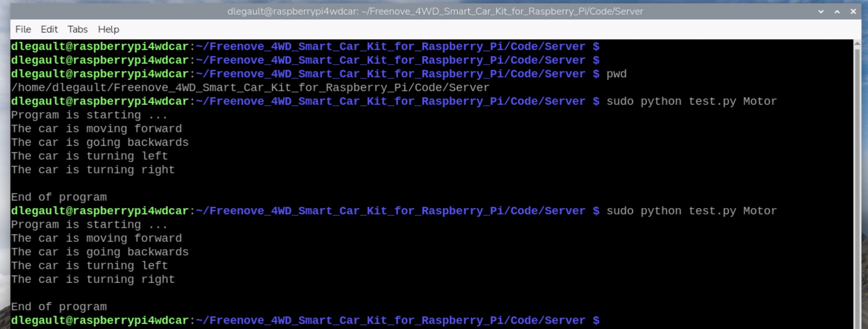Click the first 'sudo python test.py Motor' command
Screen dimensions: 868x329
tap(692, 101)
